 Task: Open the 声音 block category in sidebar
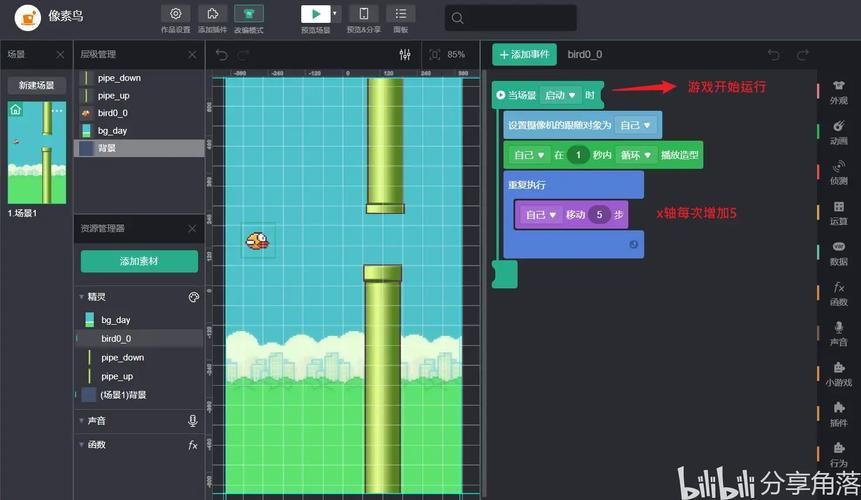tap(838, 333)
